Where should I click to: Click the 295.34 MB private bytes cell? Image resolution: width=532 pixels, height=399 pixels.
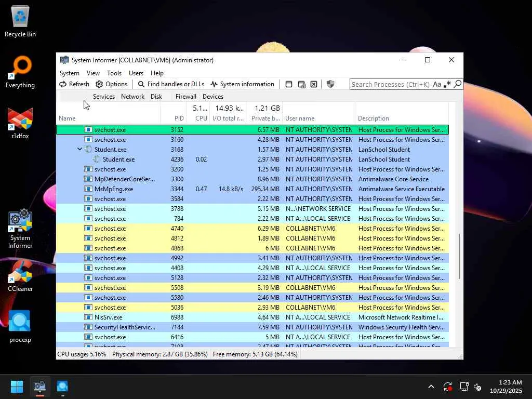(265, 189)
